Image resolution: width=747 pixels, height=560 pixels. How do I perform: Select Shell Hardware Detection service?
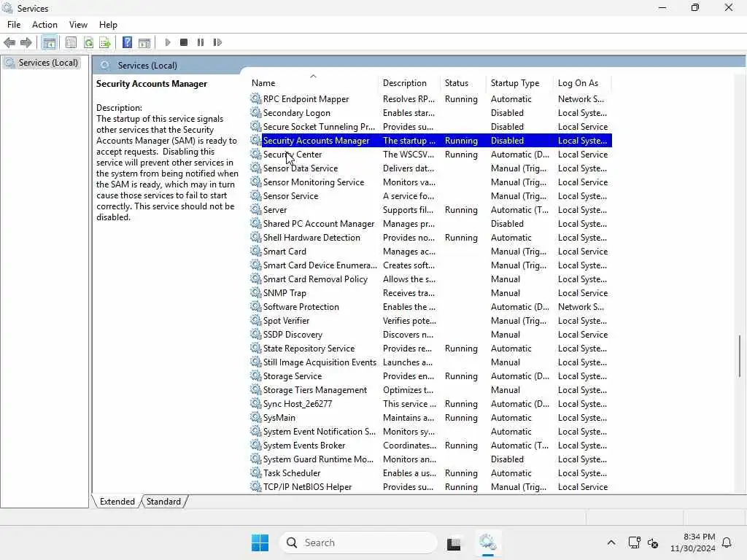coord(430,237)
